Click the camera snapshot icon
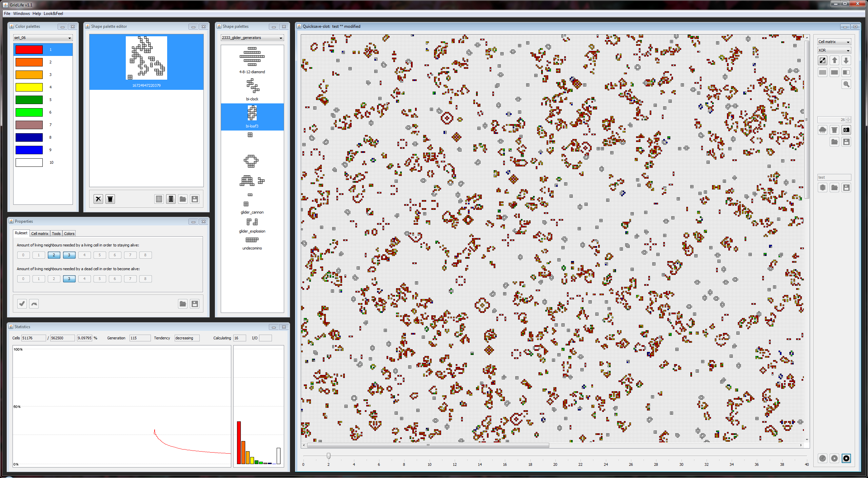 click(x=846, y=130)
